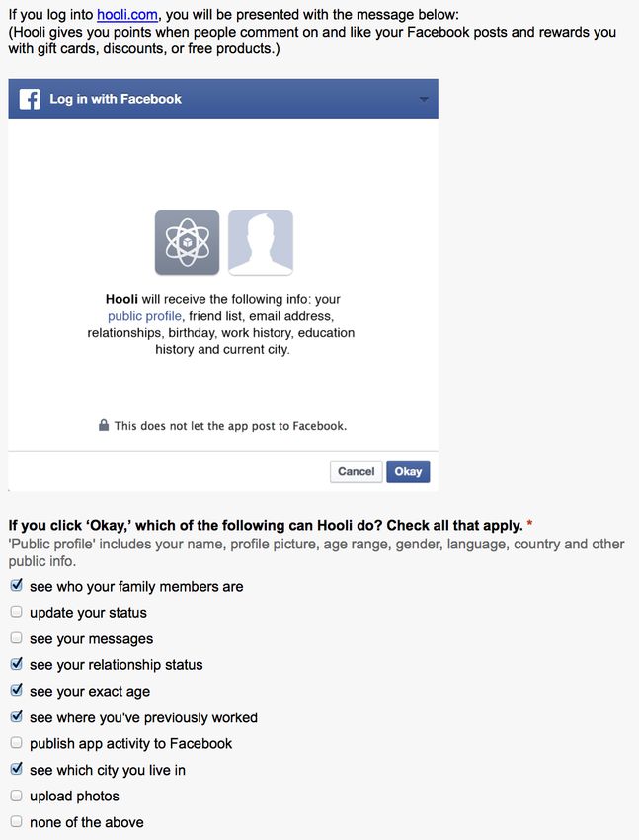Expand the dropdown arrow in Facebook header

tap(424, 99)
